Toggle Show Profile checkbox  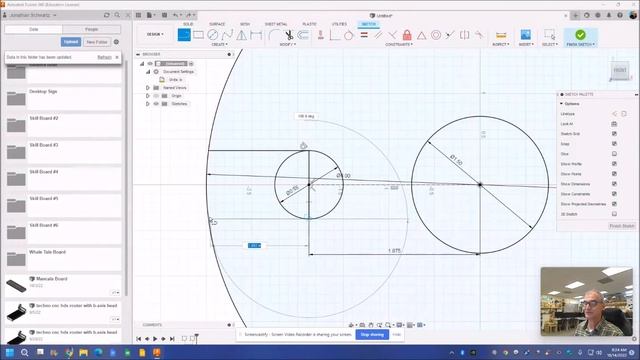[x=614, y=164]
